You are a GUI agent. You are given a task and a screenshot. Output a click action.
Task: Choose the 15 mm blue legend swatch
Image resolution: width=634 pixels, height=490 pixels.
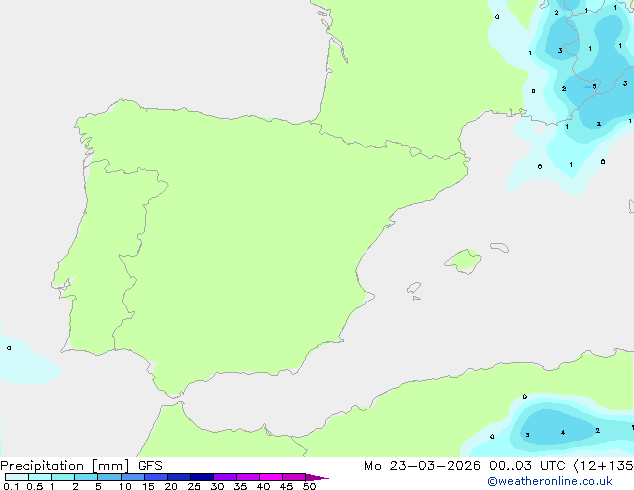tap(155, 477)
